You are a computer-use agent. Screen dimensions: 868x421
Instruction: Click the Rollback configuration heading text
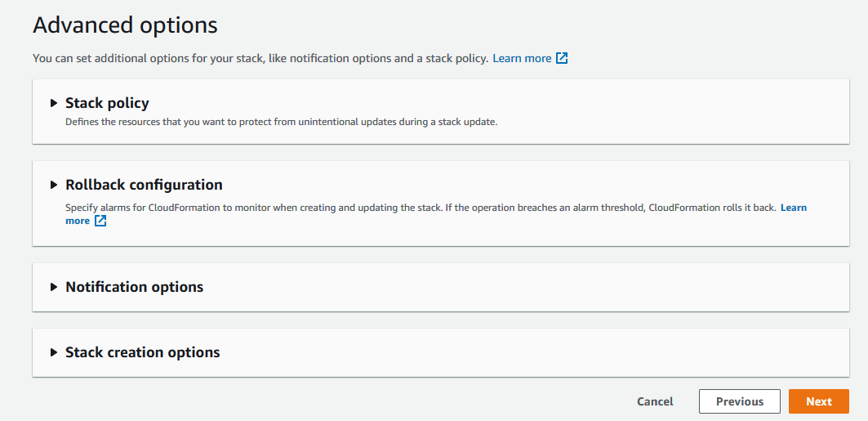[x=144, y=185]
